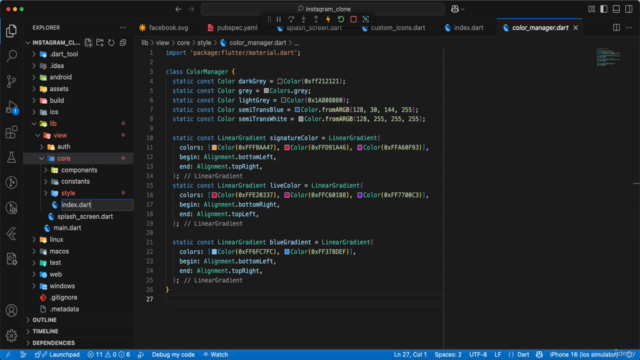Click debug Step Over

(x=291, y=19)
